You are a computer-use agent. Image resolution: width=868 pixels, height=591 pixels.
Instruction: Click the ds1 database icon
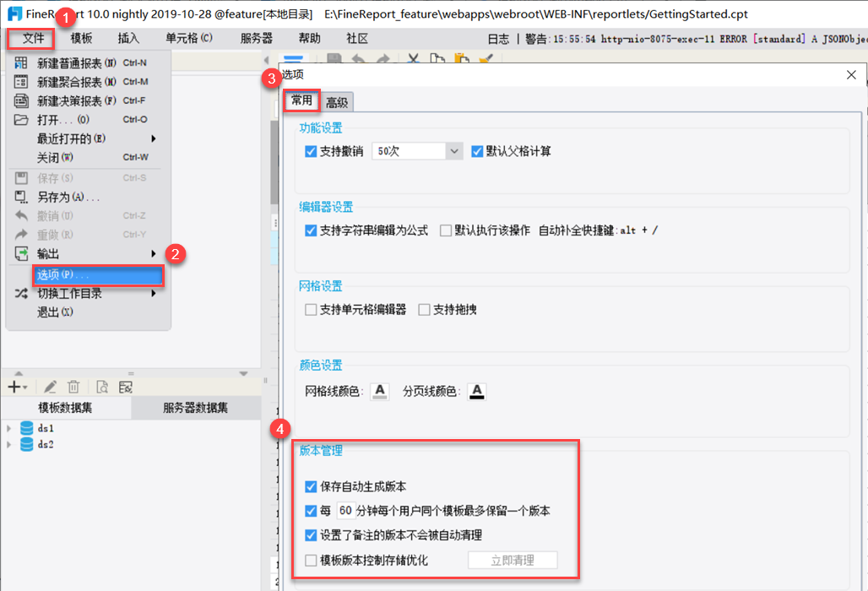point(26,428)
